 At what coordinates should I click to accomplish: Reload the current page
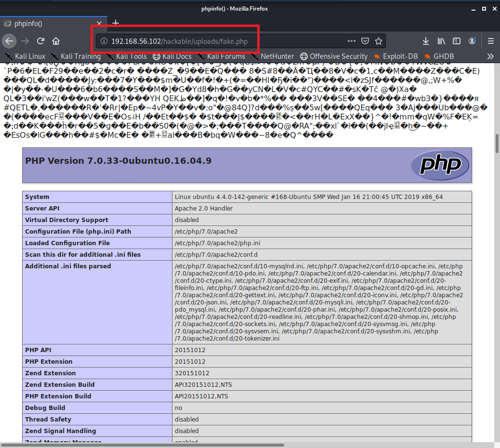pos(40,41)
